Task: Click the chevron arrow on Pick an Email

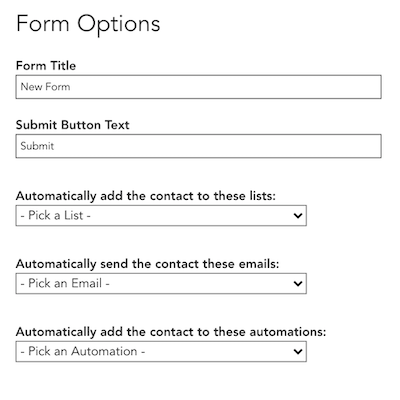Action: [298, 284]
